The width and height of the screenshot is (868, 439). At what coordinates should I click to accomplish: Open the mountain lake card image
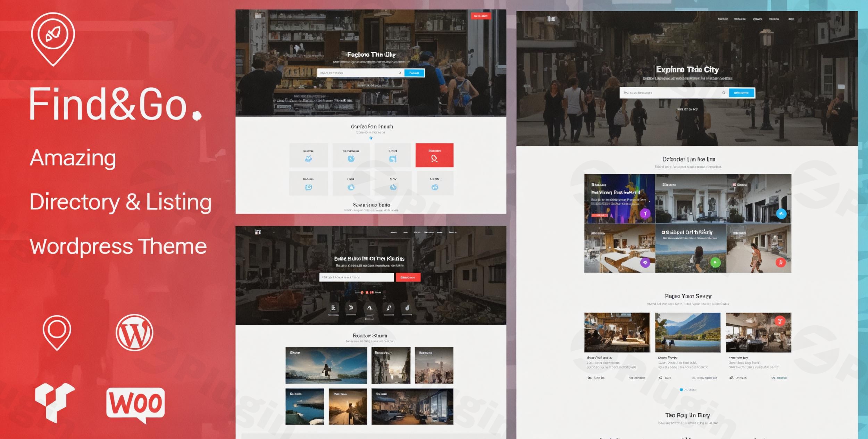pyautogui.click(x=688, y=332)
